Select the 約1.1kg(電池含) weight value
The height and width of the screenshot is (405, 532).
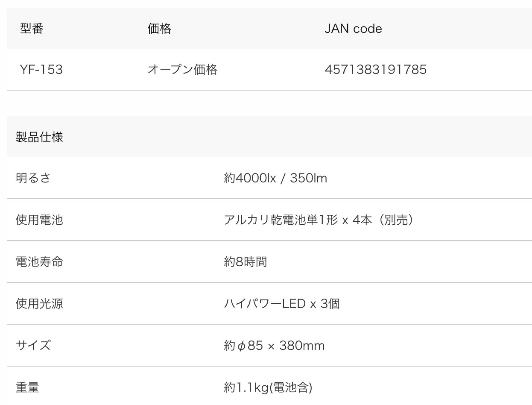[x=268, y=387]
